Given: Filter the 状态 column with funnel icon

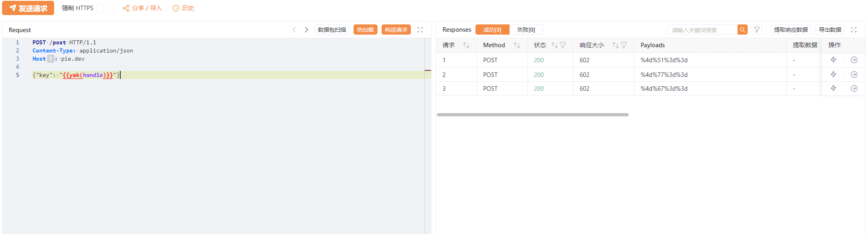Looking at the screenshot, I should [563, 45].
